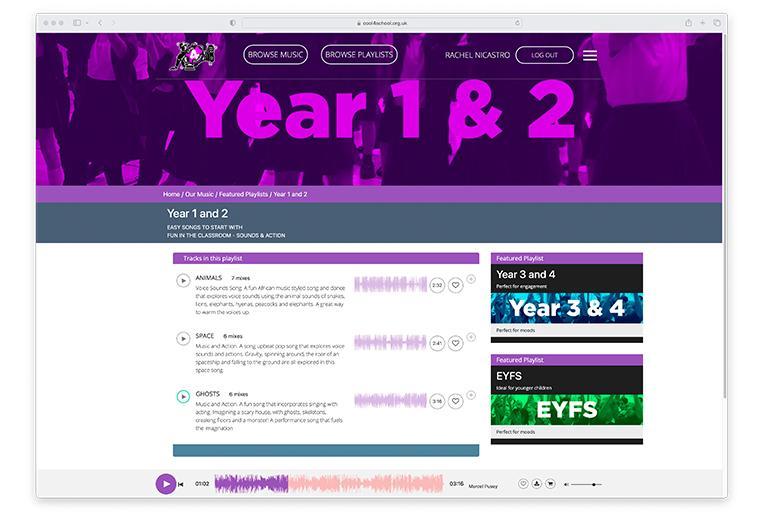This screenshot has width=768, height=514.
Task: Go to Home in the breadcrumb
Action: [x=171, y=194]
